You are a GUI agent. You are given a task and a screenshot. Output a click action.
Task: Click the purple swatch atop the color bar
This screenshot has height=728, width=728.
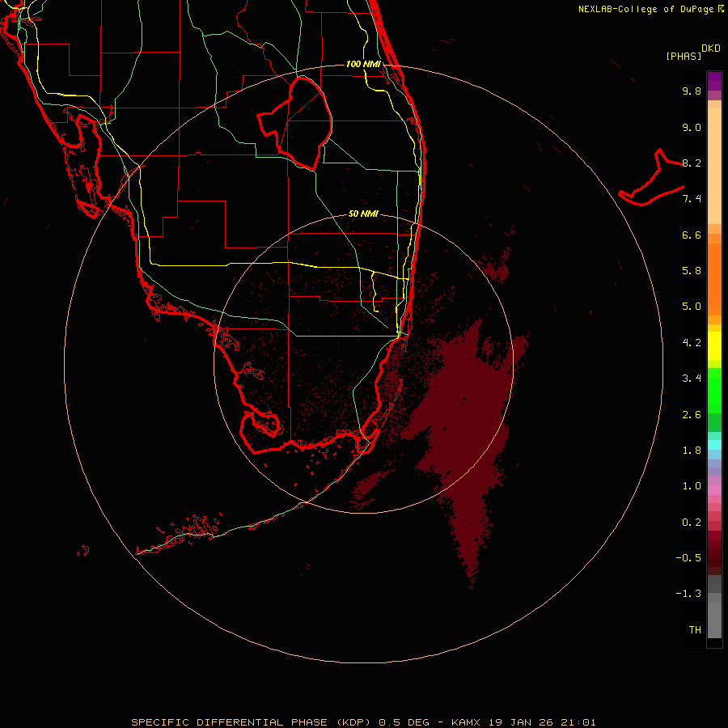(714, 81)
